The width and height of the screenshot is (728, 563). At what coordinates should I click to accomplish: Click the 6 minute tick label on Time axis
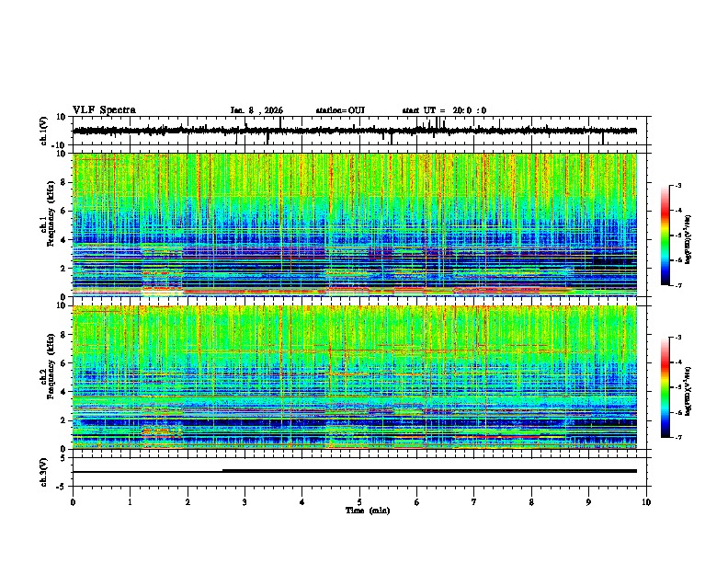[417, 502]
